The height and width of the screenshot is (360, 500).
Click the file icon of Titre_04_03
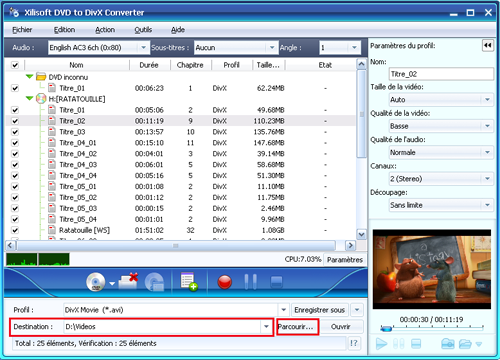pyautogui.click(x=52, y=164)
